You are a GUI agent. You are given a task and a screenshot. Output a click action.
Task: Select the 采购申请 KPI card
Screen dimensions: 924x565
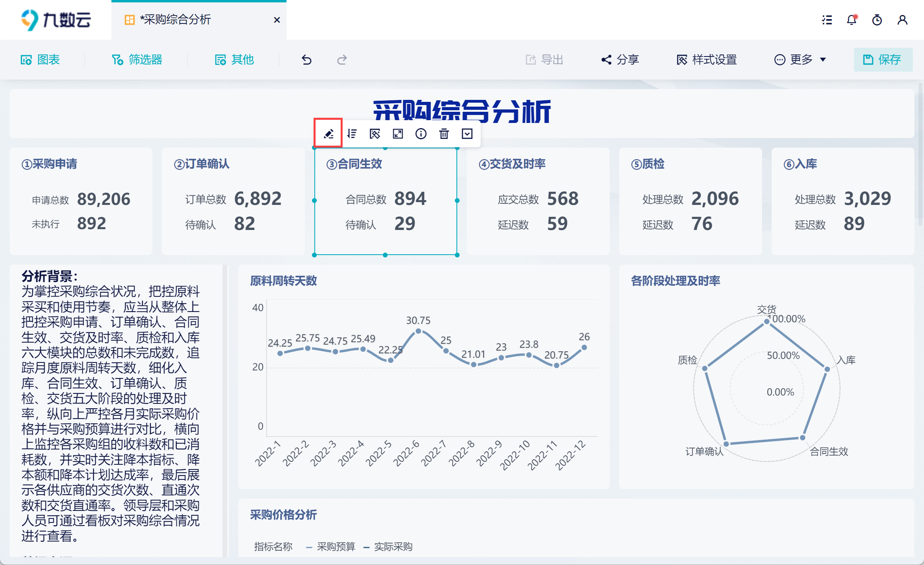click(81, 201)
